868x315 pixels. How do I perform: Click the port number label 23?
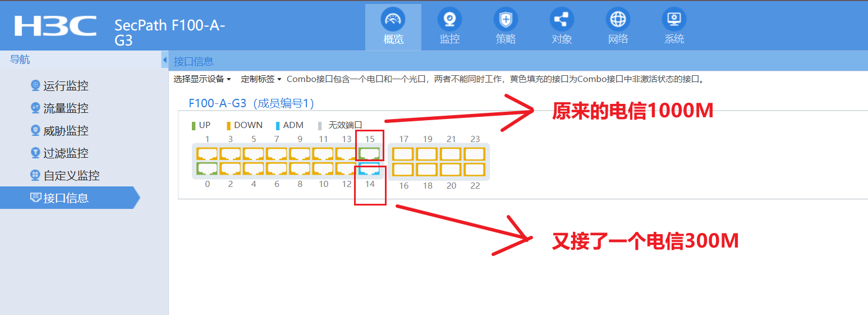click(x=475, y=139)
